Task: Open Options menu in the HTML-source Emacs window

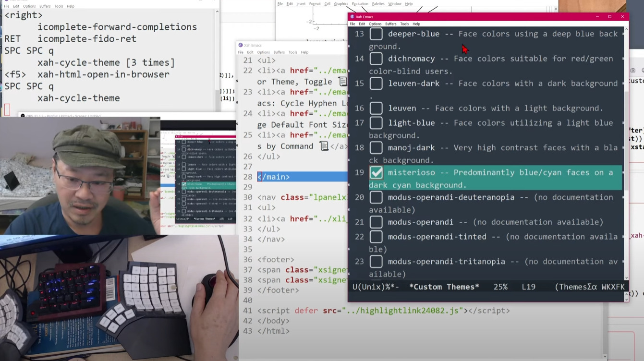Action: (263, 52)
